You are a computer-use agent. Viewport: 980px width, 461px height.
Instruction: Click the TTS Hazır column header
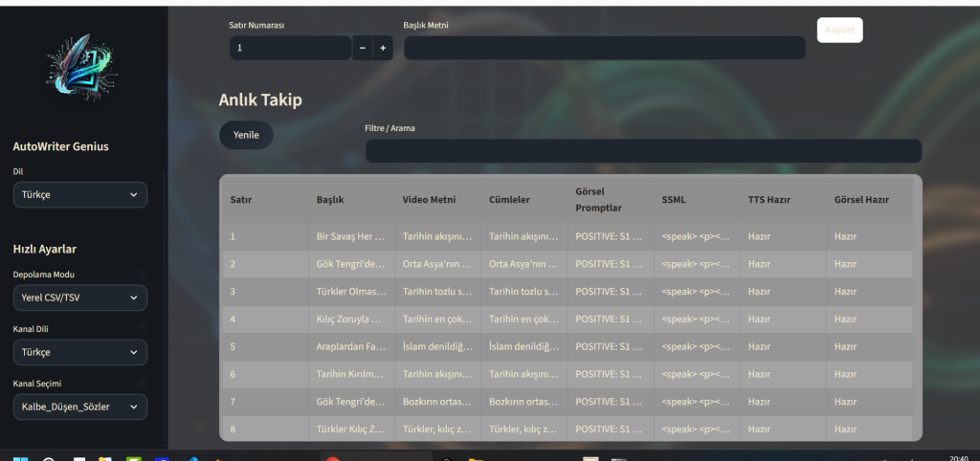coord(768,199)
